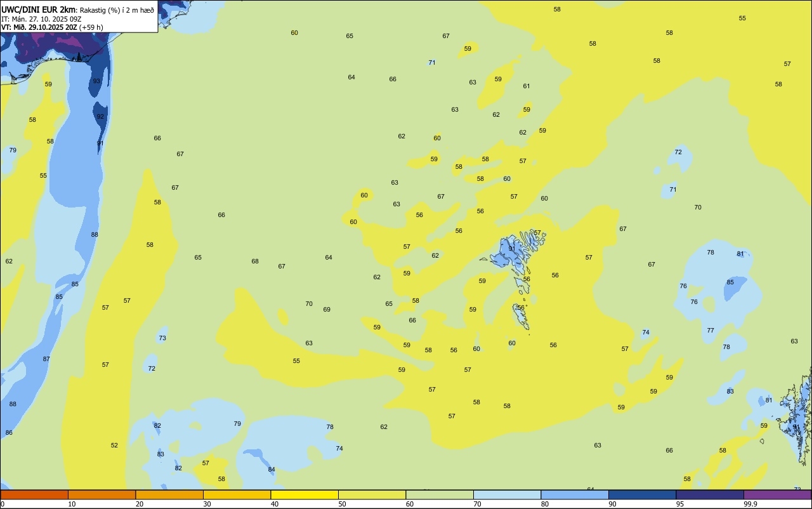Click the title 'UWC/DINI EUR 2km' text
Viewport: 812px width, 509px height.
pos(38,10)
